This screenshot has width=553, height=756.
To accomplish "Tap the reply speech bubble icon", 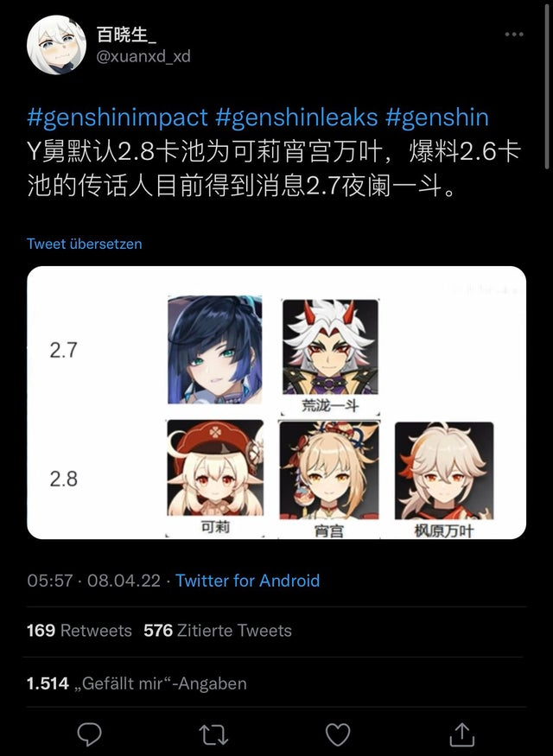I will 90,734.
